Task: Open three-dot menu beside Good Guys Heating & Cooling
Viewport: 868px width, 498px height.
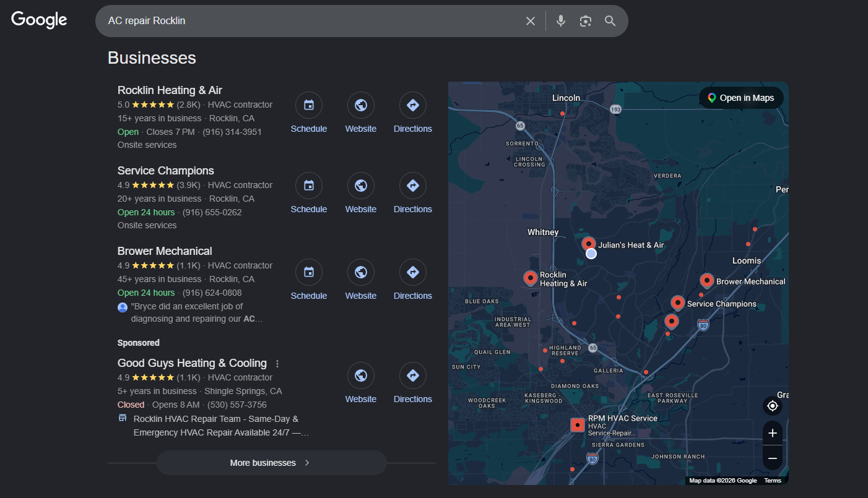Action: tap(277, 364)
